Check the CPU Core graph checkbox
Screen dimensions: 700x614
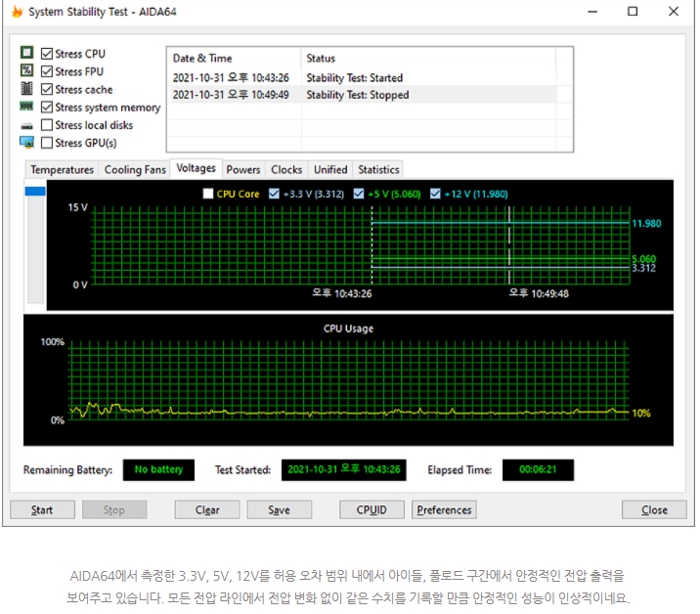click(208, 194)
